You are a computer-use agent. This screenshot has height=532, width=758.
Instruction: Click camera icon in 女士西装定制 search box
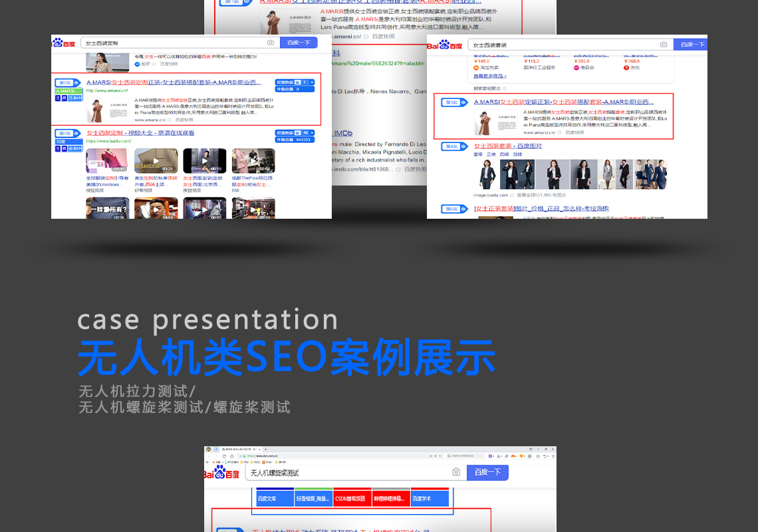[x=271, y=43]
